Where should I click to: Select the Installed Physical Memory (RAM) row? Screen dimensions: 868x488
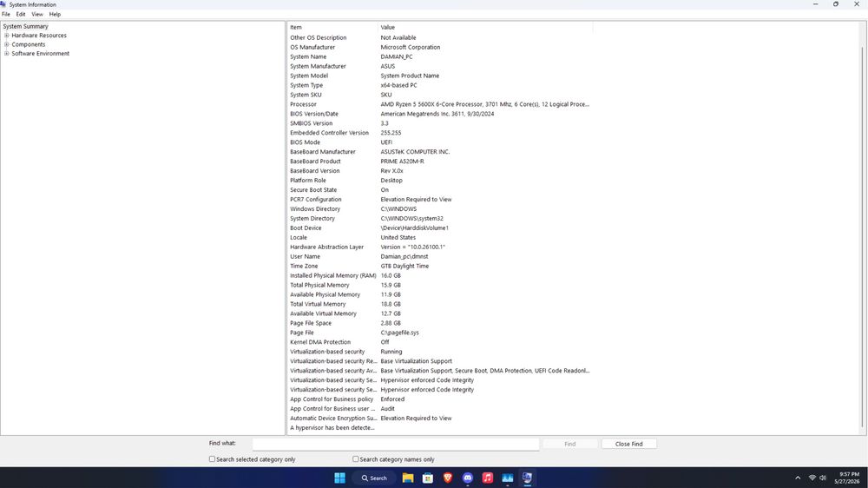(440, 275)
